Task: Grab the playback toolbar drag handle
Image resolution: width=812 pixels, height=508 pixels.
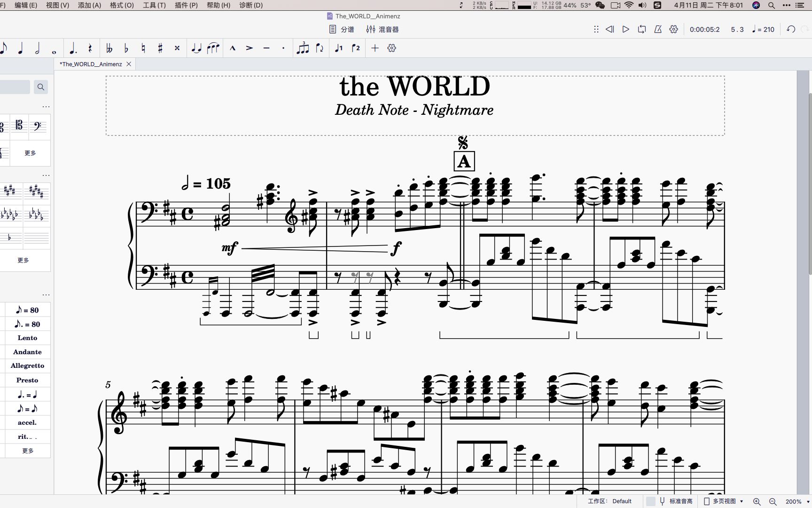Action: (x=596, y=29)
